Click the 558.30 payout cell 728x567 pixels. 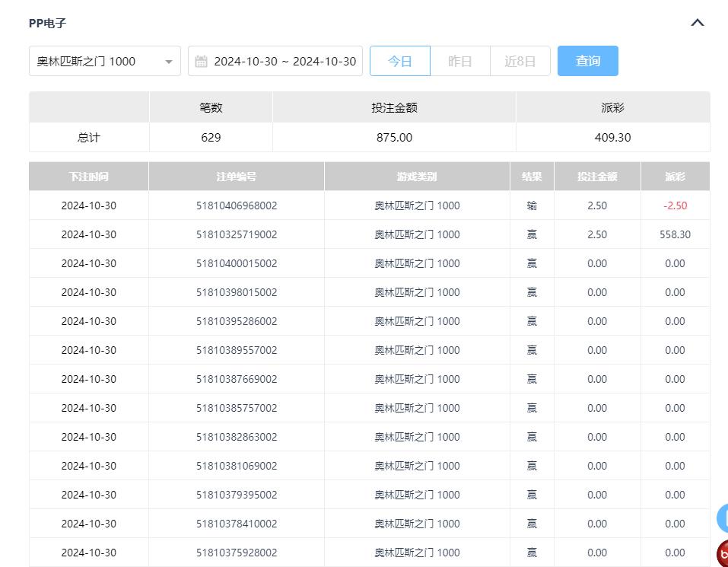(x=675, y=234)
